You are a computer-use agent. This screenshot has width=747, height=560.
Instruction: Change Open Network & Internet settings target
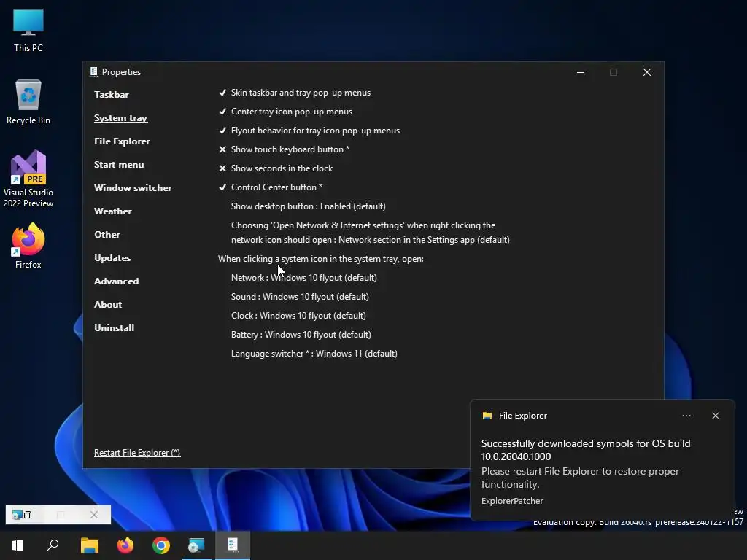point(370,233)
